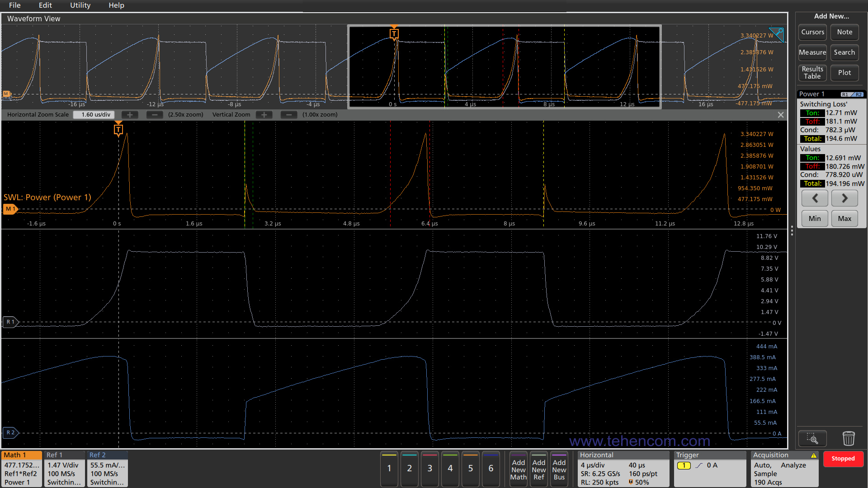Click the Measure icon in panel
This screenshot has width=868, height=488.
click(812, 52)
